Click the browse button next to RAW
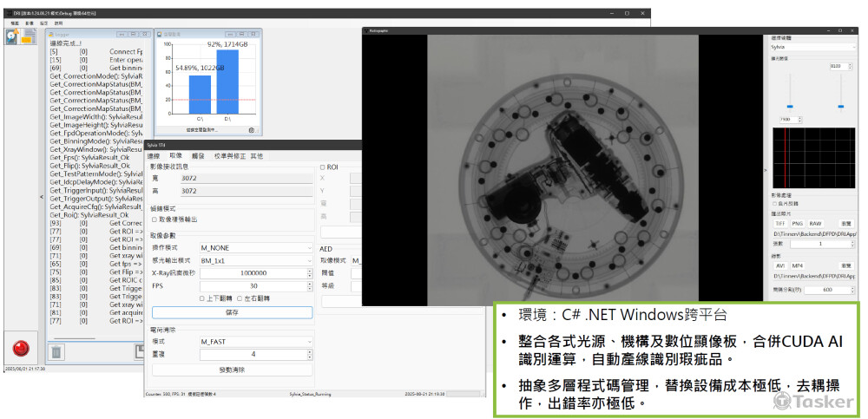Screen dimensions: 868x419 (x=845, y=224)
